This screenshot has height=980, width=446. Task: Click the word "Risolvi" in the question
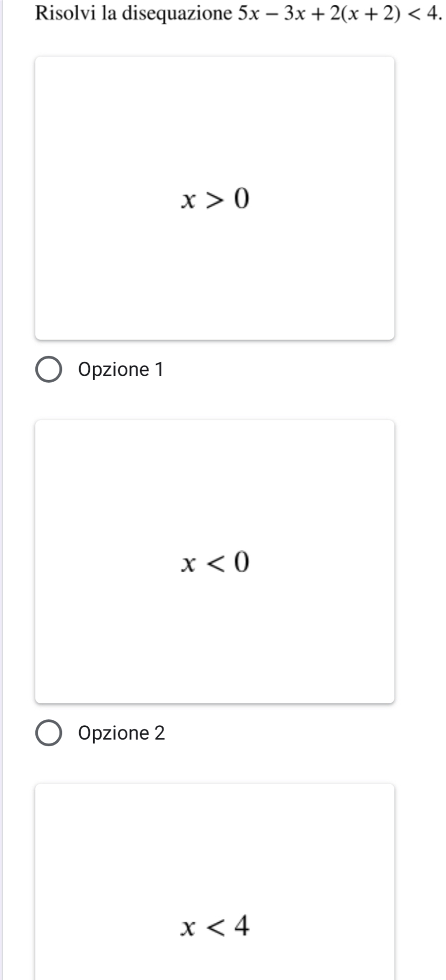[x=65, y=13]
